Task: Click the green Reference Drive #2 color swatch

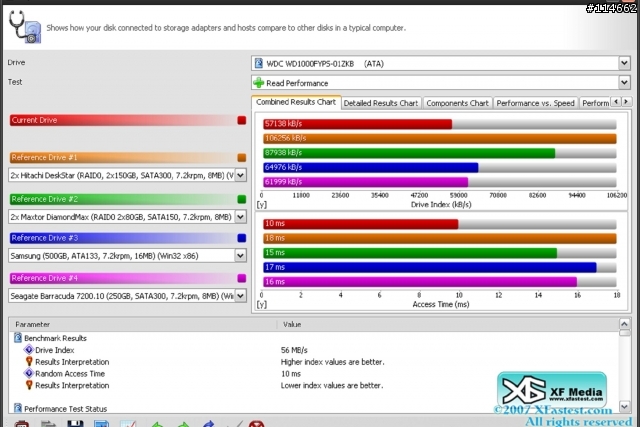Action: click(242, 199)
